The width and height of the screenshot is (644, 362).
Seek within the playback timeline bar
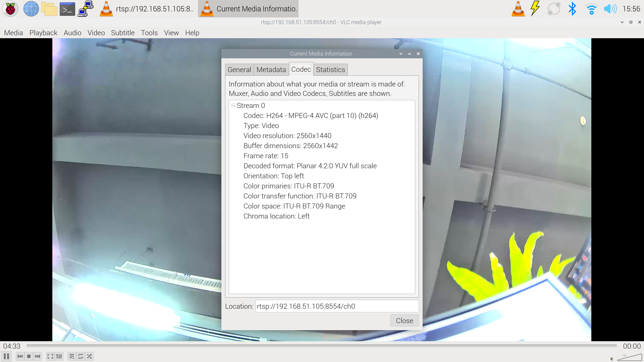[321, 346]
